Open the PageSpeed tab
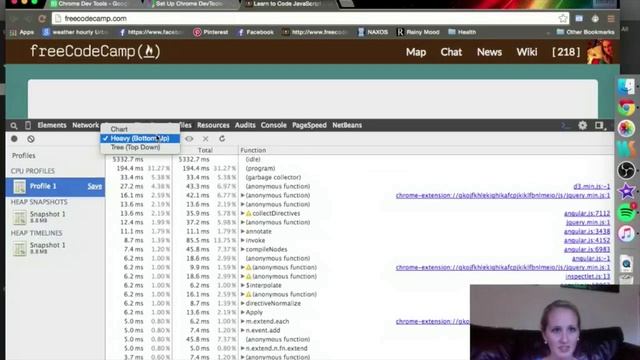Viewport: 640px width, 360px height. (309, 125)
